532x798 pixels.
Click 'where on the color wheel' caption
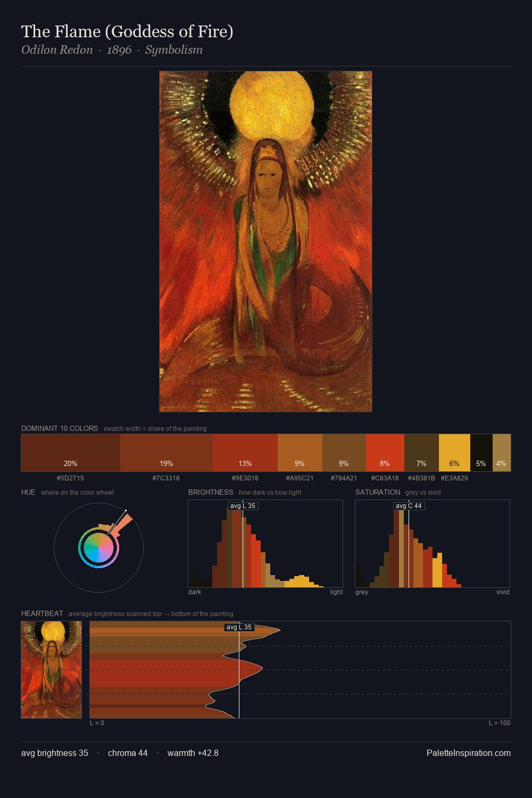pyautogui.click(x=77, y=493)
